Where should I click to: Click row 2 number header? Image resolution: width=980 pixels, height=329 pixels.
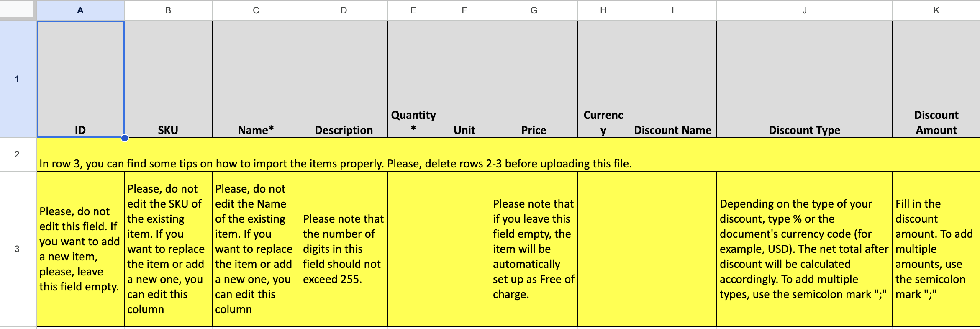pos(17,154)
